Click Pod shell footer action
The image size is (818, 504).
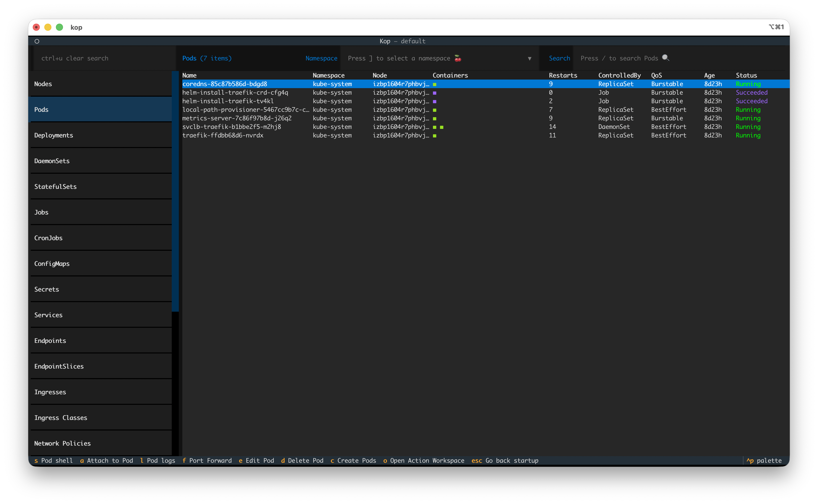53,461
